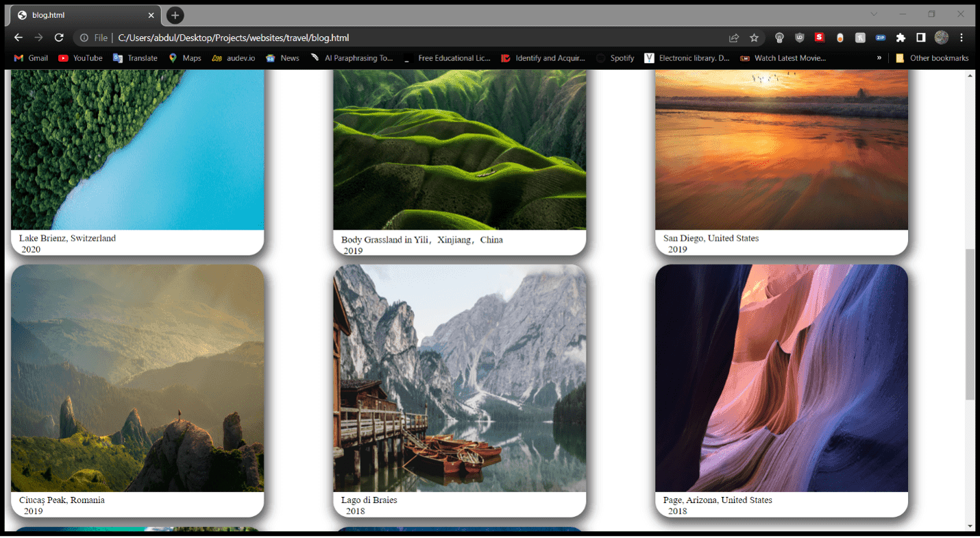Image resolution: width=980 pixels, height=538 pixels.
Task: Open the YouTube bookmark
Action: pos(80,58)
